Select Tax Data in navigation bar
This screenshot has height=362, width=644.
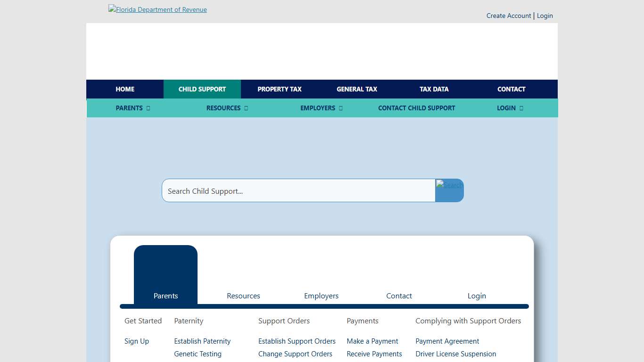[434, 89]
